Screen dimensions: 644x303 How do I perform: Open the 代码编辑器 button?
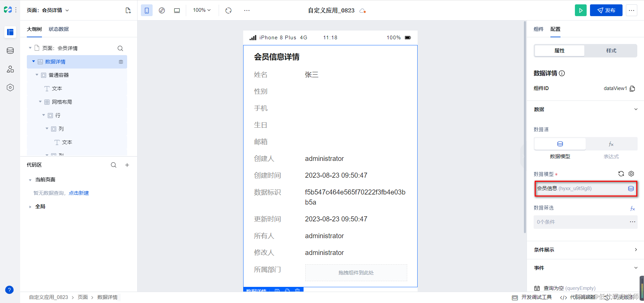pos(578,297)
